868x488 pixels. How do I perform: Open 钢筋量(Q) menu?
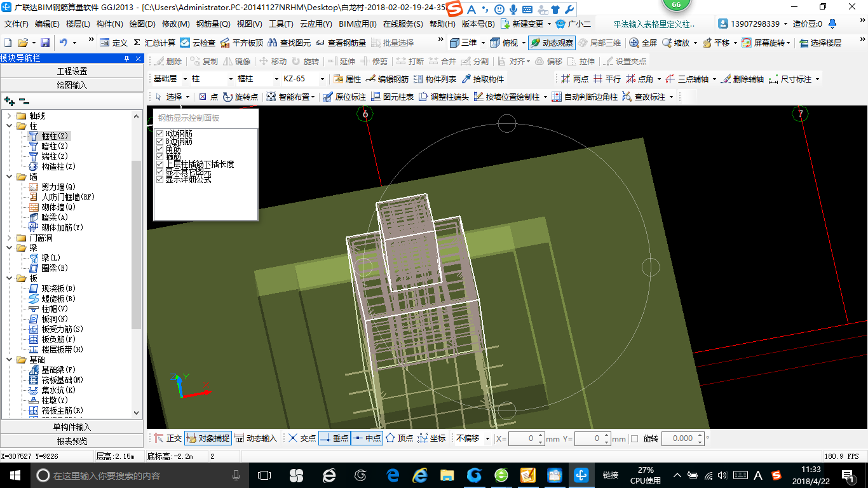click(213, 24)
